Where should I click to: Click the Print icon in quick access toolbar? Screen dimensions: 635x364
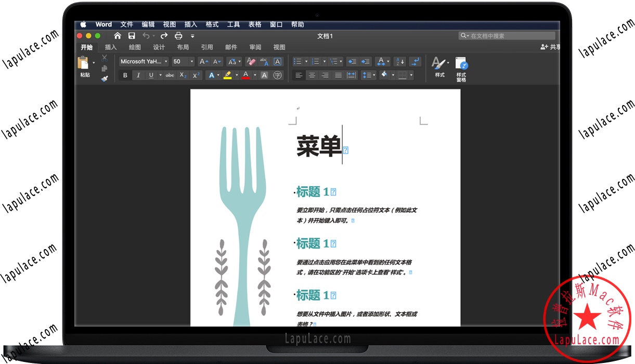point(178,35)
